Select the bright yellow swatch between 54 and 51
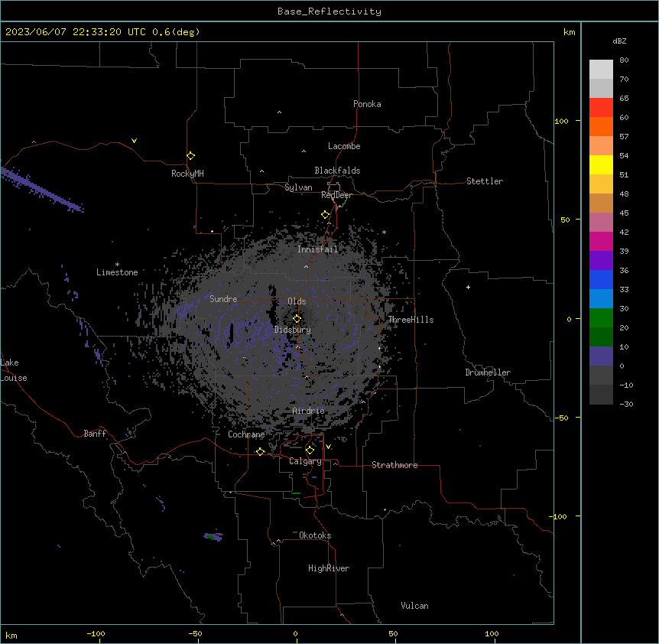Image resolution: width=659 pixels, height=644 pixels. (x=601, y=164)
